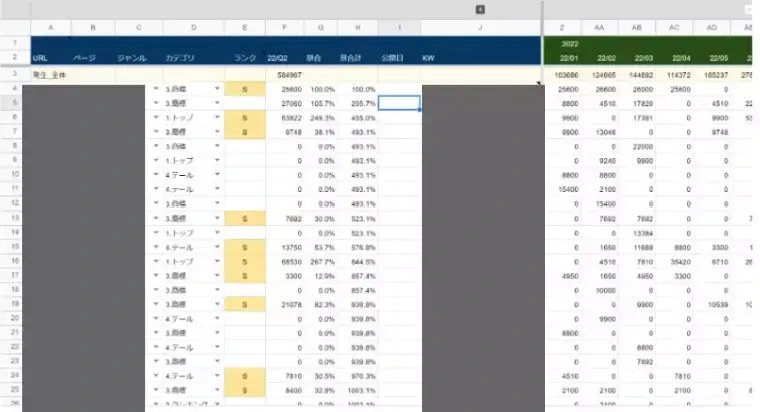
Task: Open category dropdown arrow in row 16
Action: [x=217, y=261]
